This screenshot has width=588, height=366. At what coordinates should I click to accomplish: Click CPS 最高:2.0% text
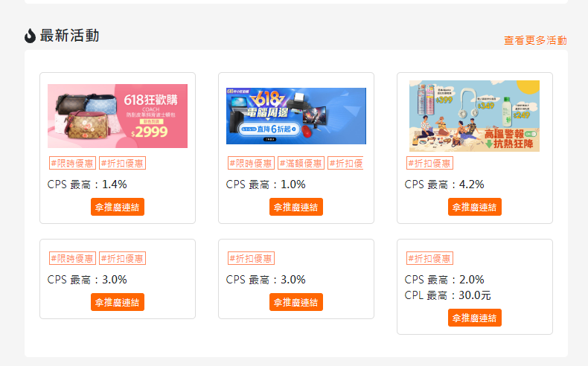click(444, 280)
